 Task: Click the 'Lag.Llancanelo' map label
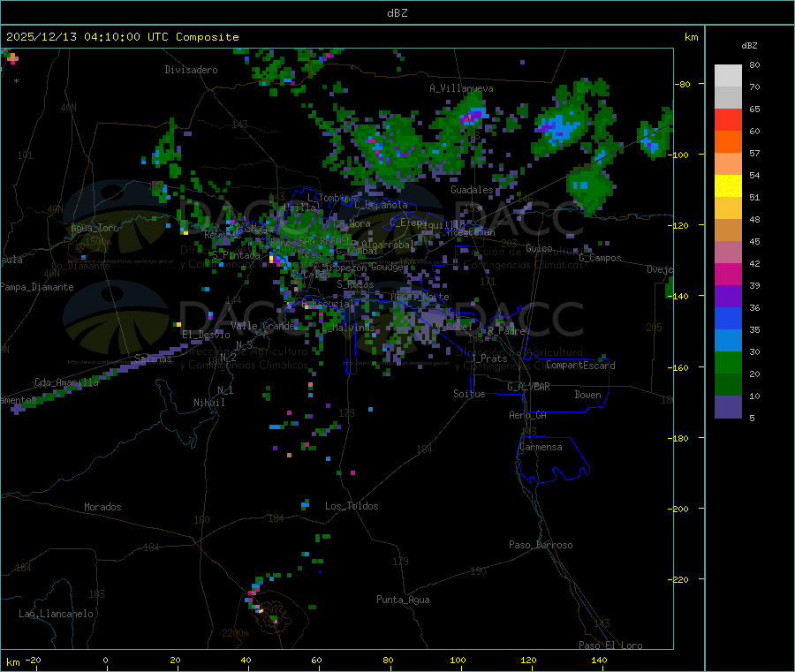[x=57, y=614]
